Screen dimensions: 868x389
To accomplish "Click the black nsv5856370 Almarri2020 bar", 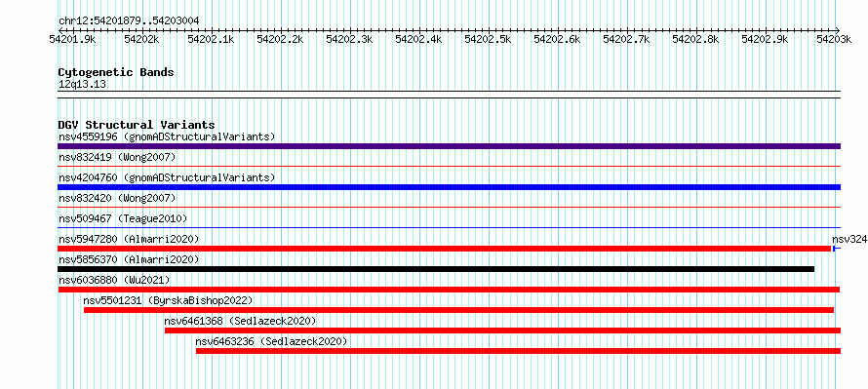I will (x=436, y=269).
